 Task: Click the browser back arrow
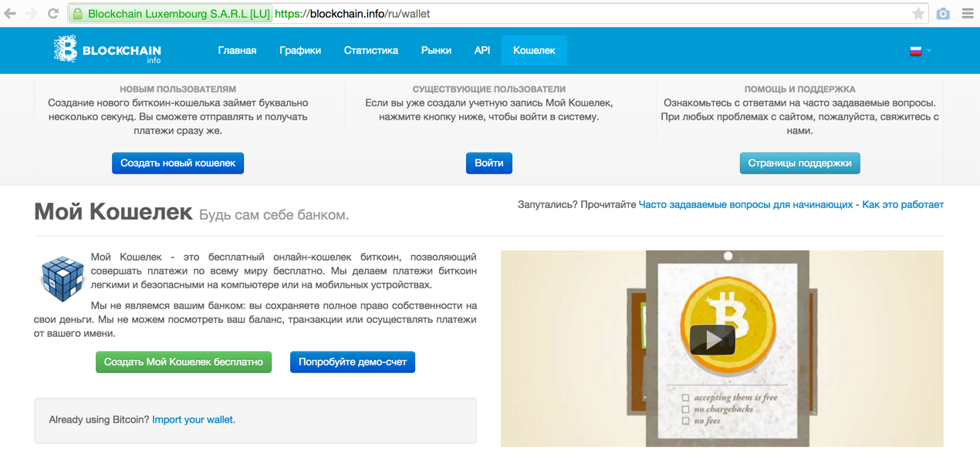[x=10, y=13]
